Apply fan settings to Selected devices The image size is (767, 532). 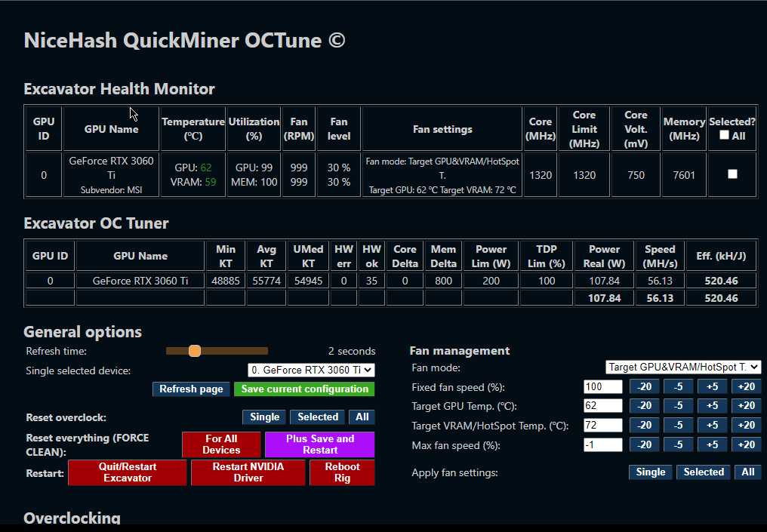tap(704, 472)
